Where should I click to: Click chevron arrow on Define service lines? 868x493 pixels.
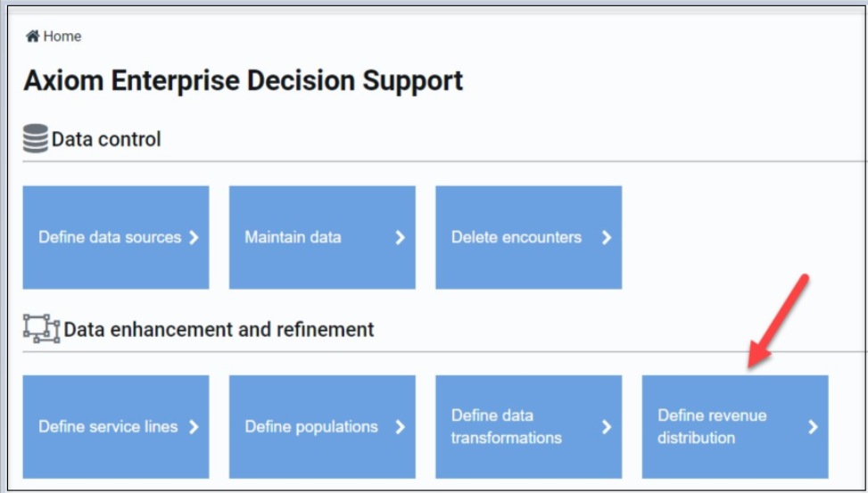pos(194,427)
